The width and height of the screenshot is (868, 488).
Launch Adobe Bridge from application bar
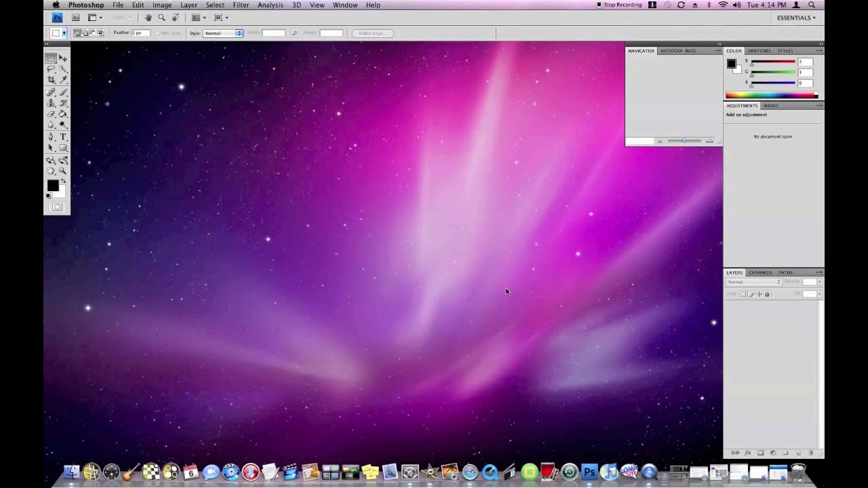click(x=76, y=18)
